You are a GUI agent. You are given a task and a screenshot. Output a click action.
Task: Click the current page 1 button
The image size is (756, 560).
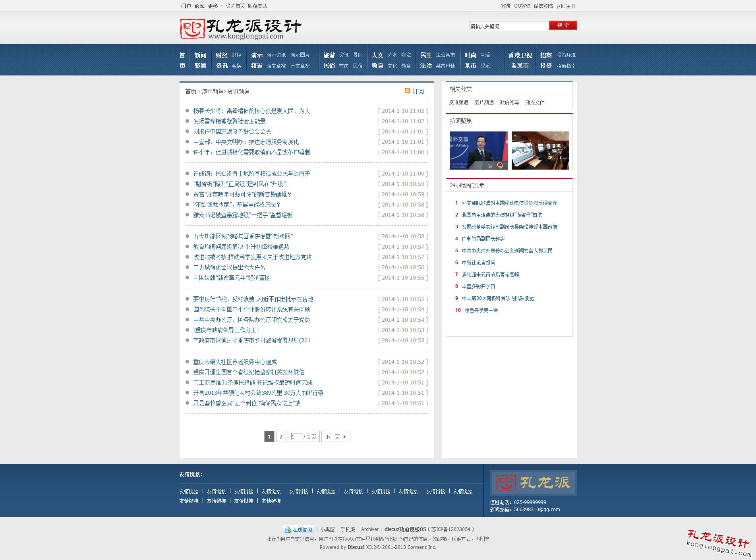click(269, 436)
